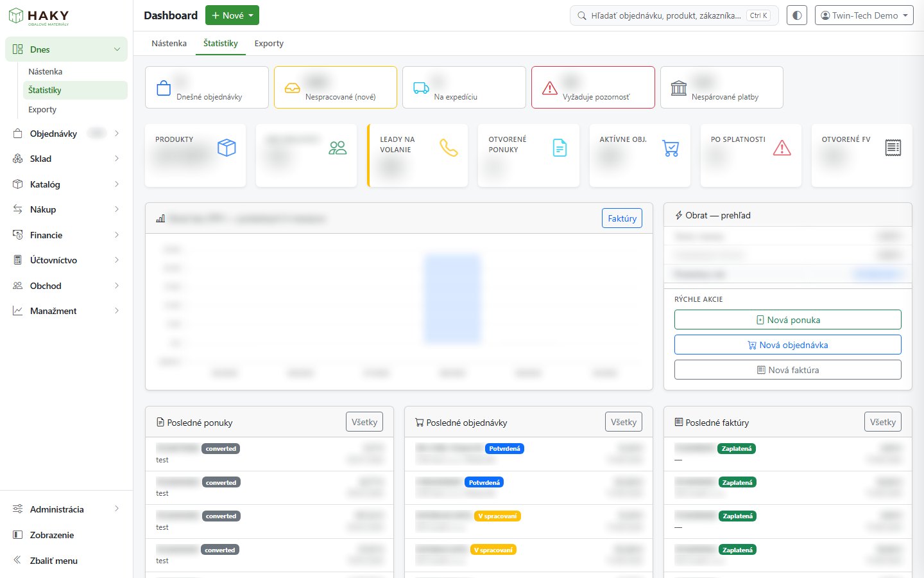Viewport: 924px width, 578px height.
Task: Click the Vyžaduje pozornosť warning icon
Action: (x=550, y=88)
